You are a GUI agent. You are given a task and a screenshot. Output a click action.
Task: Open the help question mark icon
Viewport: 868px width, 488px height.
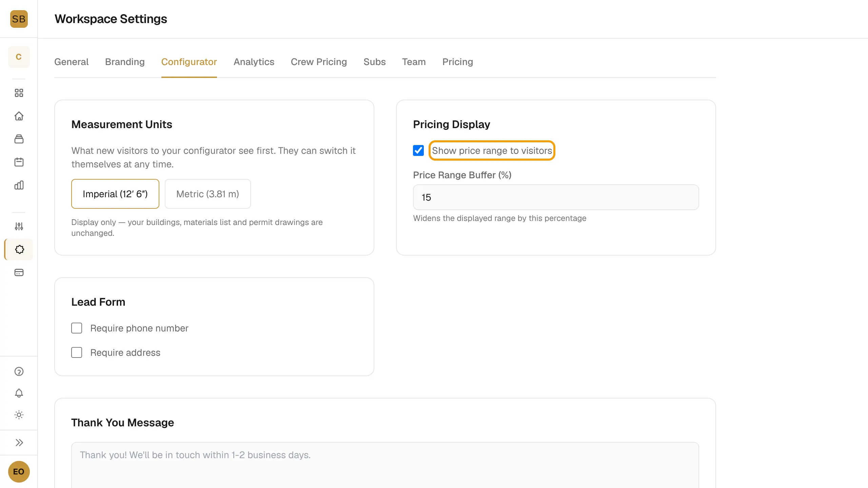tap(19, 371)
